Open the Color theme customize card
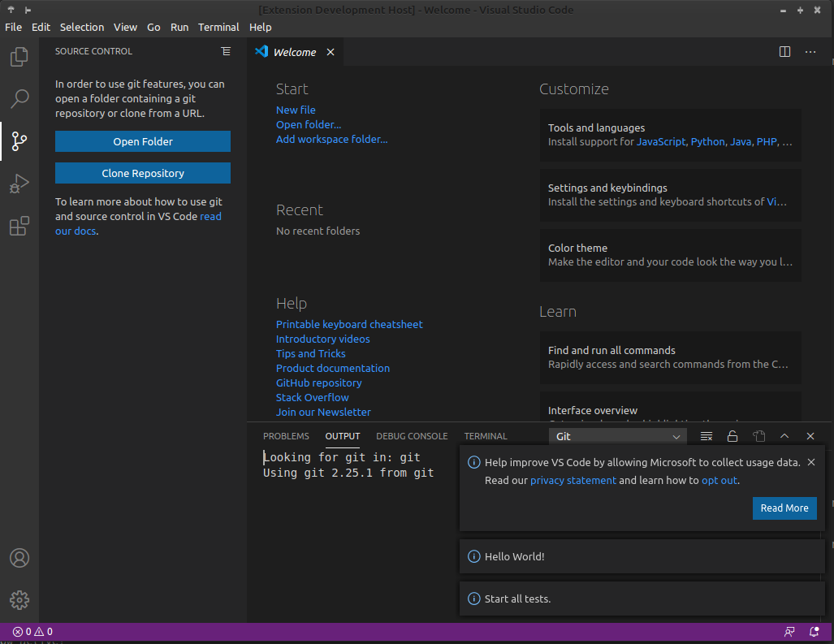 click(x=670, y=255)
